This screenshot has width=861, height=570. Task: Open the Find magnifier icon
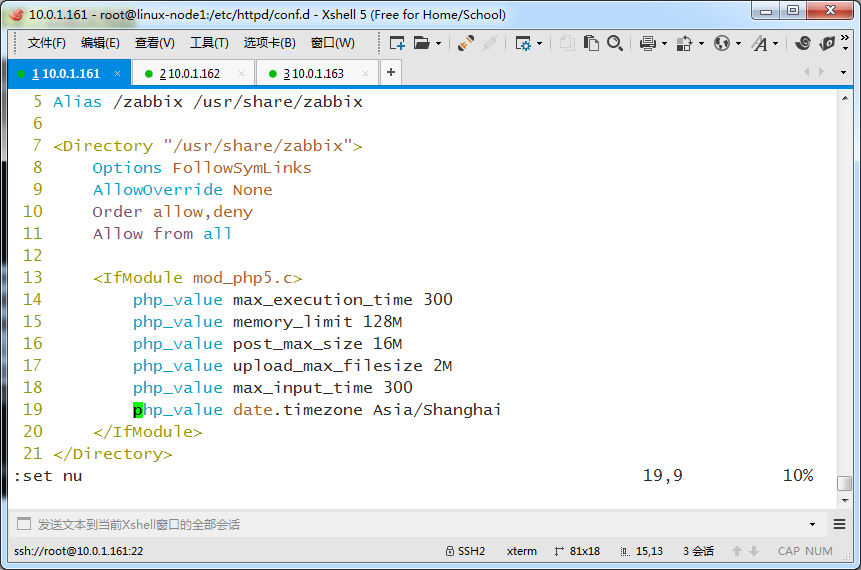pyautogui.click(x=615, y=43)
